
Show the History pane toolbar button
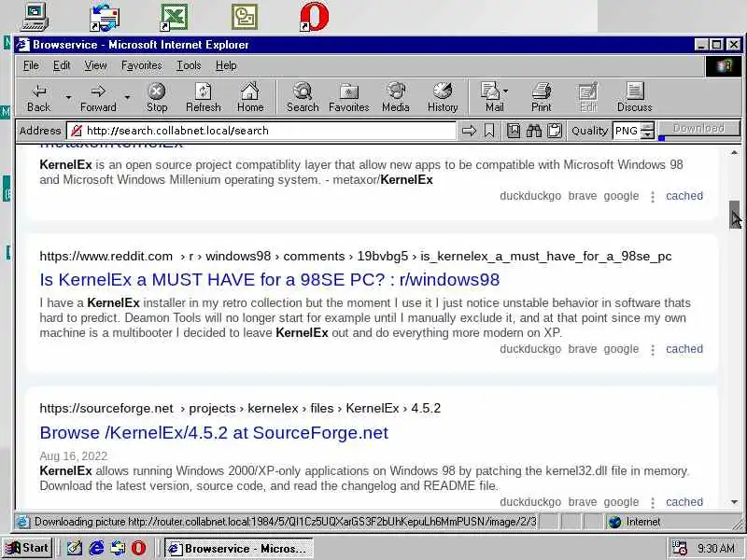pos(443,98)
